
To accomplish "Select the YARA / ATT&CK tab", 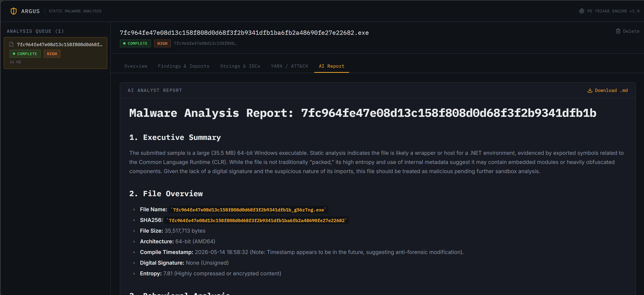I will point(290,66).
